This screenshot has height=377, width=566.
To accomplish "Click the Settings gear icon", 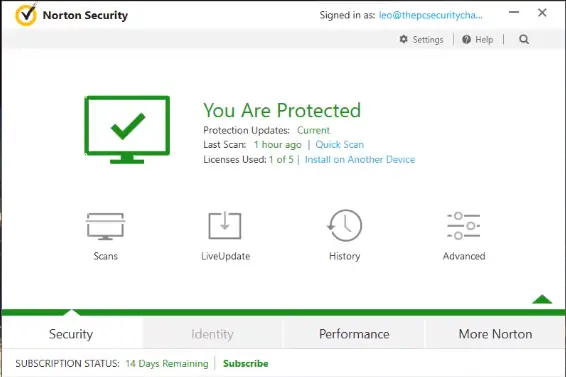I will (404, 39).
